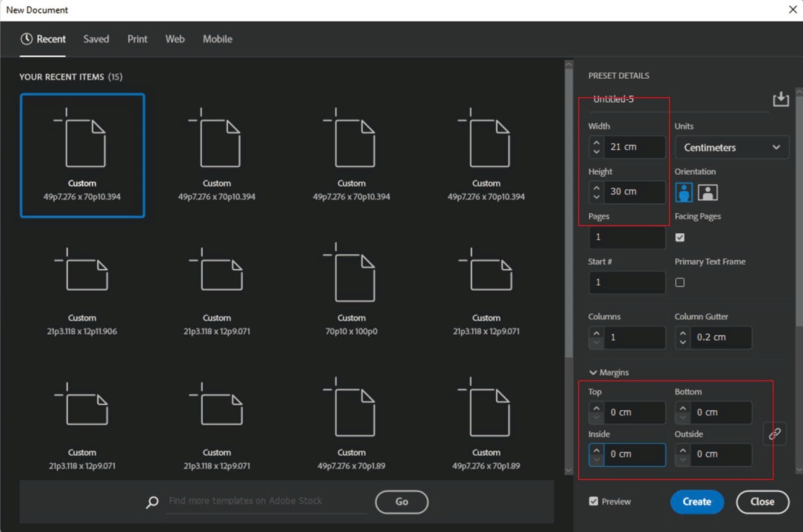Decrease Column Gutter with down arrow
Viewport: 803px width, 532px height.
pos(683,342)
